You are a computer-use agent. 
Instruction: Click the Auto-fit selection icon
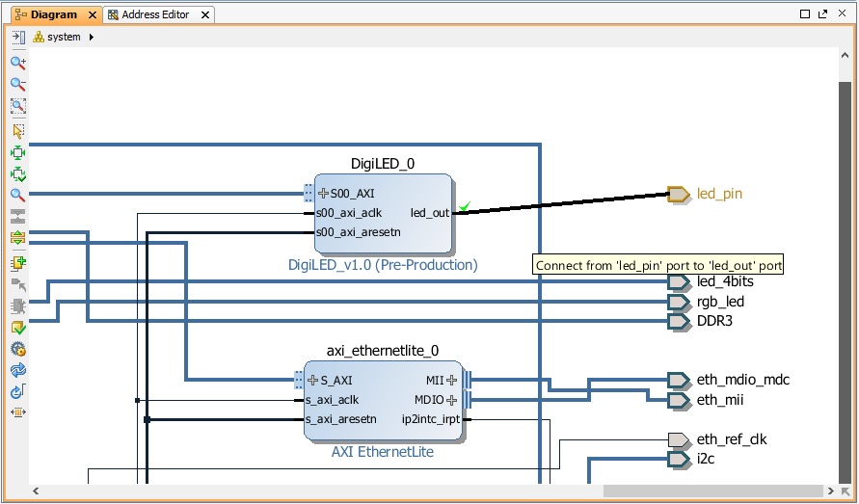coord(18,153)
